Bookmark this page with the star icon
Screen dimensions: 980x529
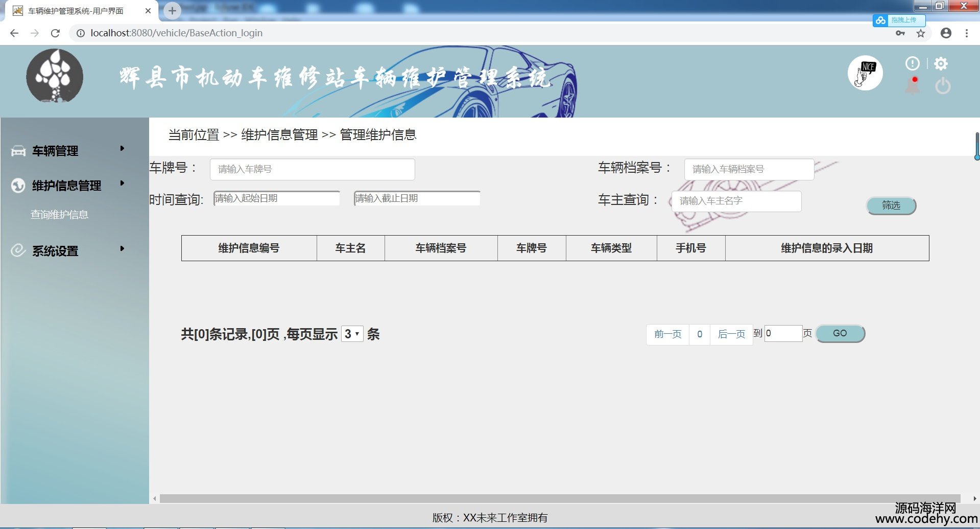click(921, 33)
